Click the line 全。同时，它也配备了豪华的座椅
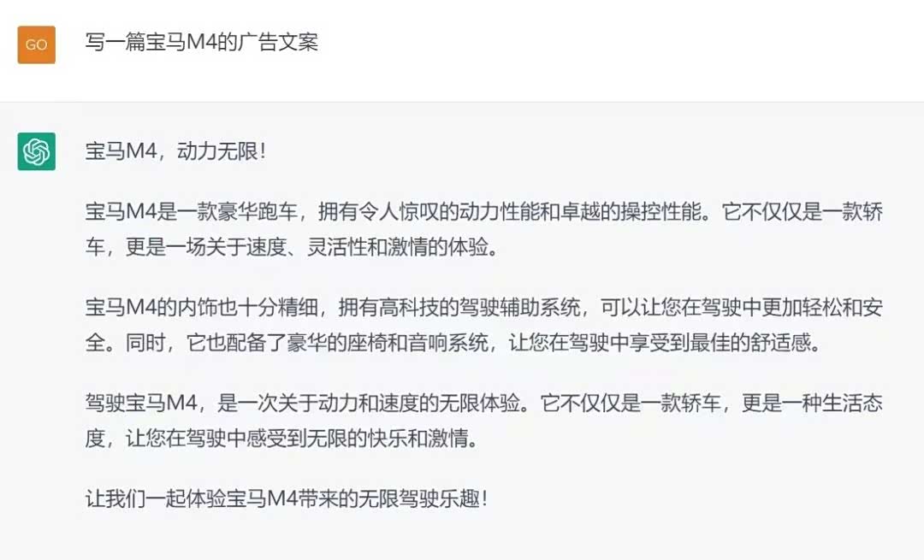This screenshot has height=560, width=924. [x=453, y=343]
